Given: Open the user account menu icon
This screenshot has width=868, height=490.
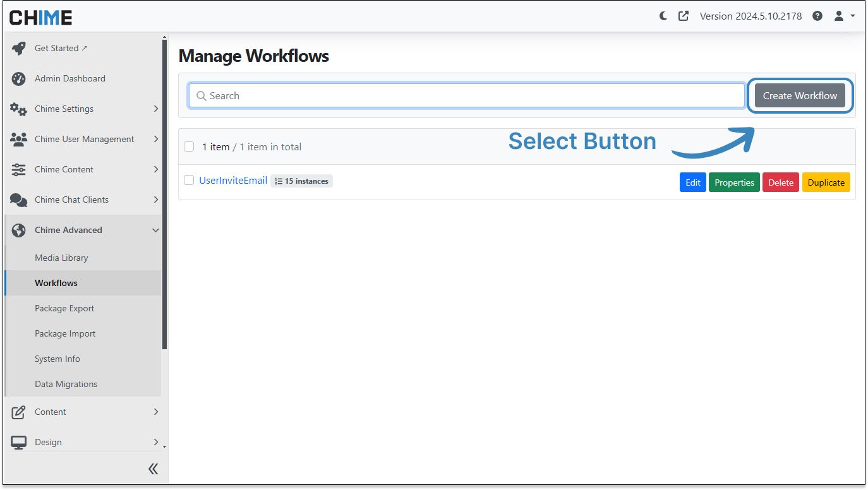Looking at the screenshot, I should pos(839,16).
